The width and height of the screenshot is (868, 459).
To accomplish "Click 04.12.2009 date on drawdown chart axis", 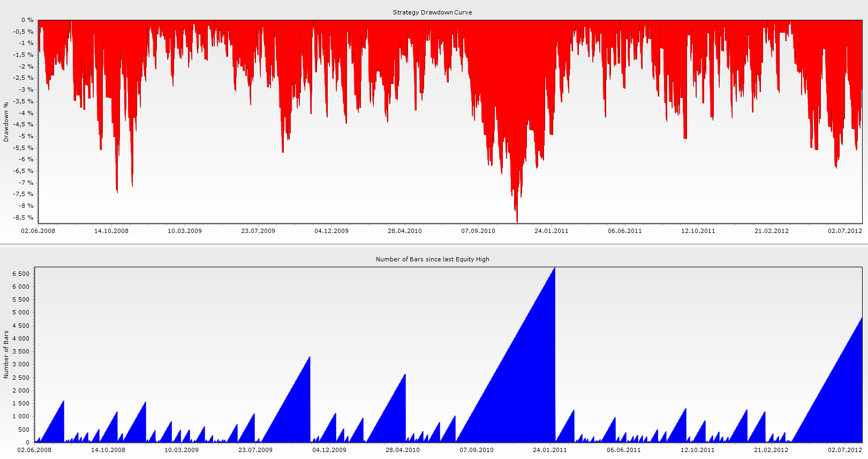I will [331, 231].
